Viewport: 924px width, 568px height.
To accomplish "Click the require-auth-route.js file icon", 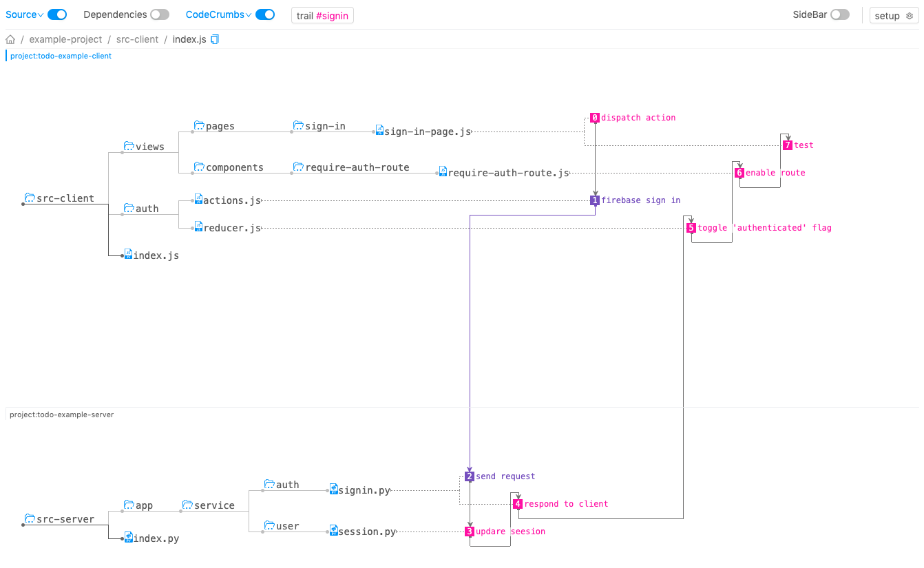I will point(443,171).
